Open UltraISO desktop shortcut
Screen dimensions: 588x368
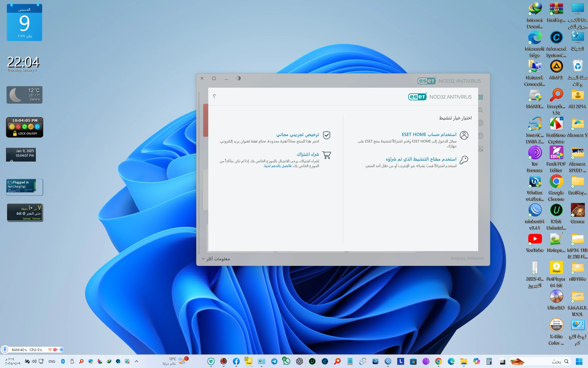tap(556, 300)
